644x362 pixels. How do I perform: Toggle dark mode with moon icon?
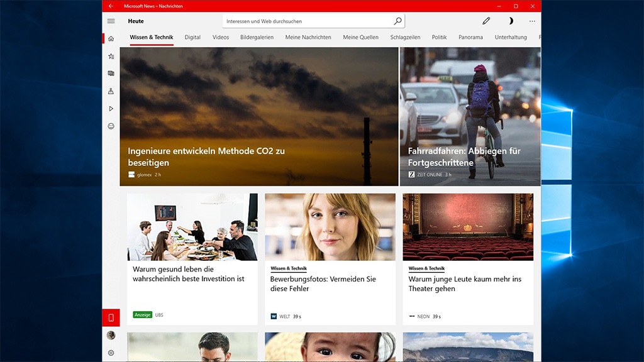tap(510, 21)
